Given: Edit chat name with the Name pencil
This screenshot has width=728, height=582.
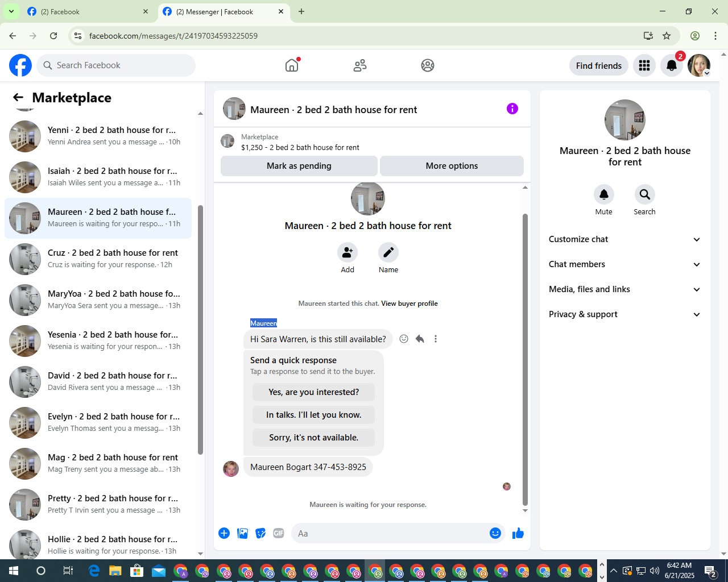Looking at the screenshot, I should tap(388, 252).
